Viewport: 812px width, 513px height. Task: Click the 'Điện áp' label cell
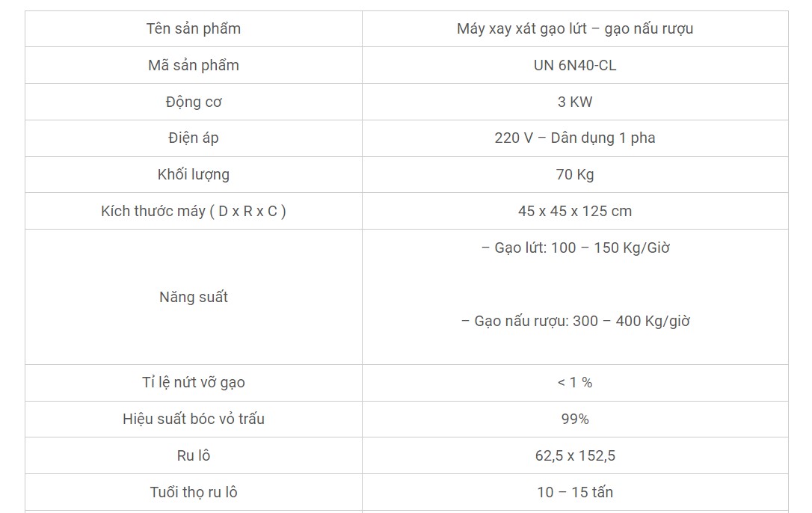194,138
